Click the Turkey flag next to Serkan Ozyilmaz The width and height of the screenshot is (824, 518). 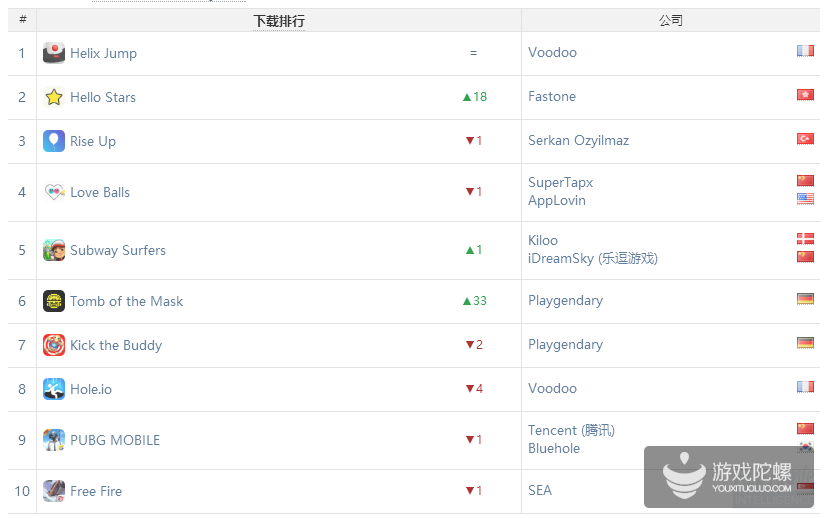tap(805, 139)
